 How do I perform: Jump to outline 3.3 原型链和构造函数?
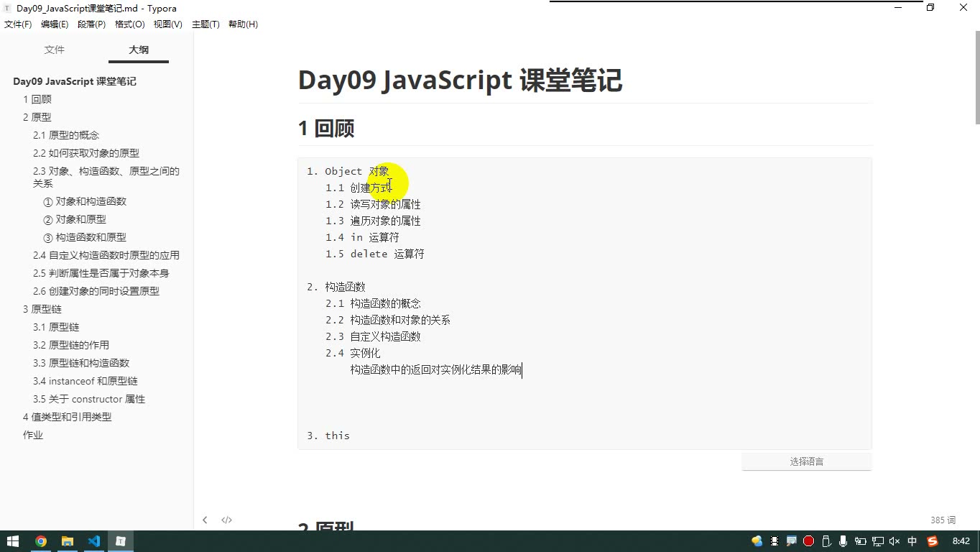pyautogui.click(x=81, y=363)
